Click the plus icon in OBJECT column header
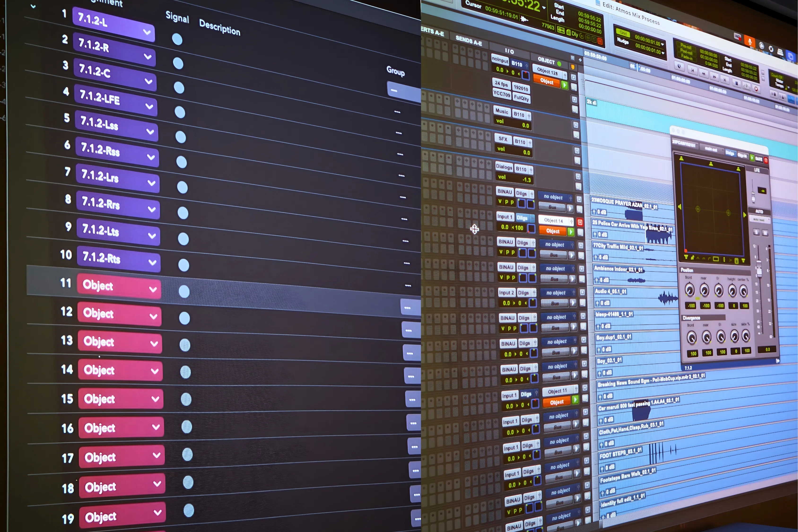Screen dimensions: 798x532 click(x=580, y=60)
